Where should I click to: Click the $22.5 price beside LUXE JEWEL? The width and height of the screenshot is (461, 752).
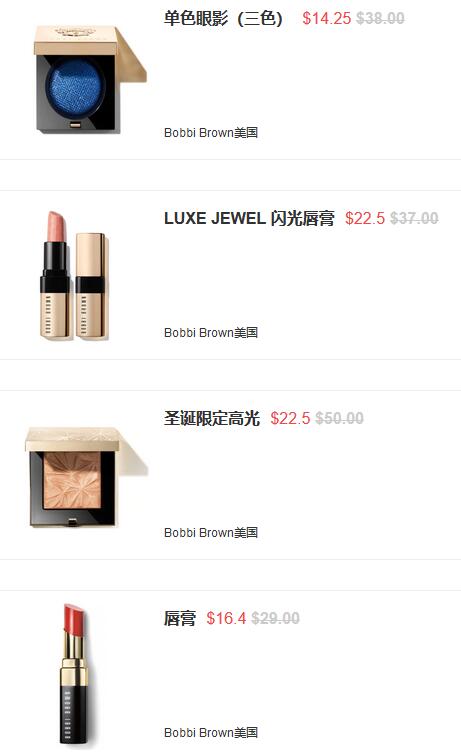click(x=365, y=218)
